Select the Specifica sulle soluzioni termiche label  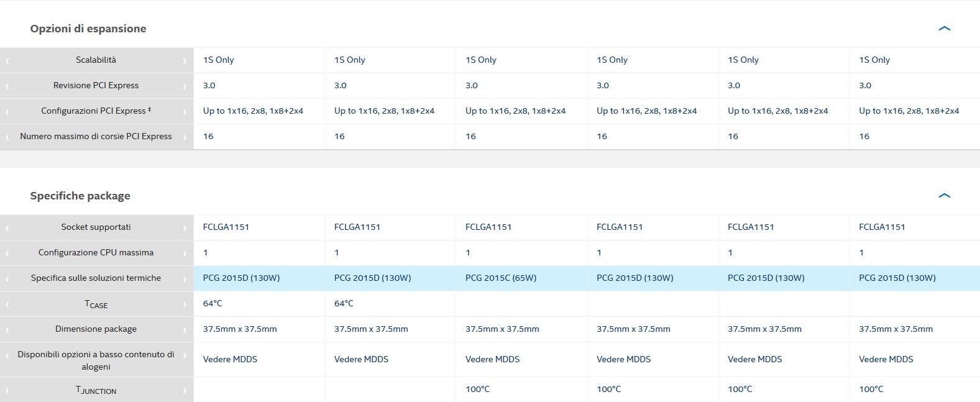(96, 278)
